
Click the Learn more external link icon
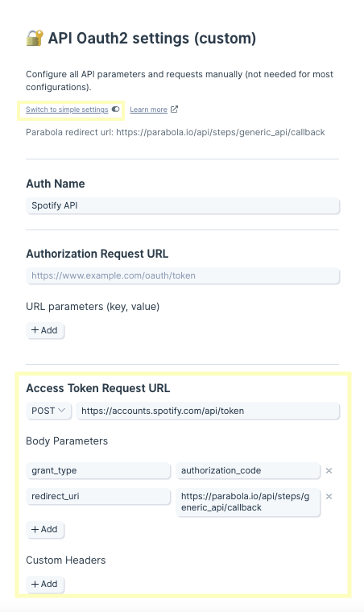pos(175,110)
